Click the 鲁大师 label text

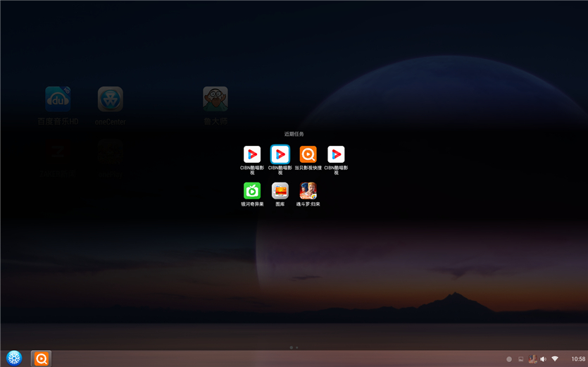pyautogui.click(x=215, y=122)
